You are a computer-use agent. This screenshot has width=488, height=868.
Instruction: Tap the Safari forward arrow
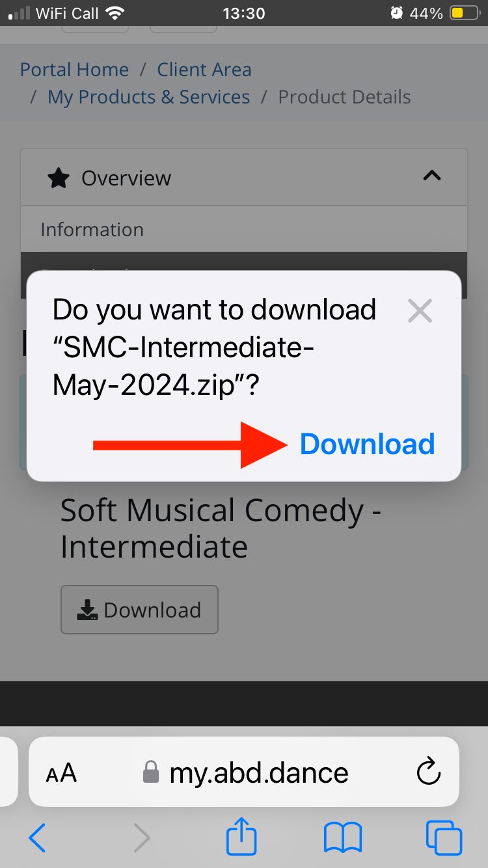pos(141,837)
